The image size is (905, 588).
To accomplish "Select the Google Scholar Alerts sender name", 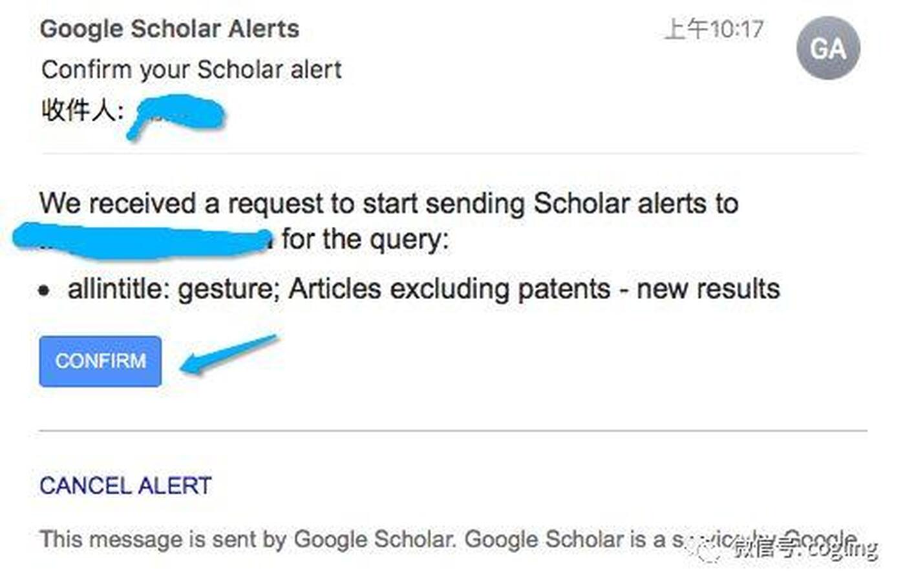I will tap(169, 29).
